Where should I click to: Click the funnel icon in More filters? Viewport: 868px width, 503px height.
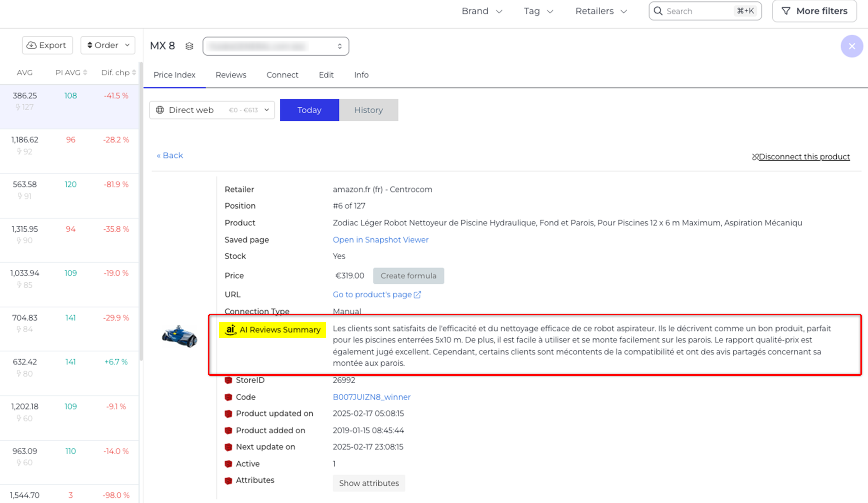click(786, 11)
